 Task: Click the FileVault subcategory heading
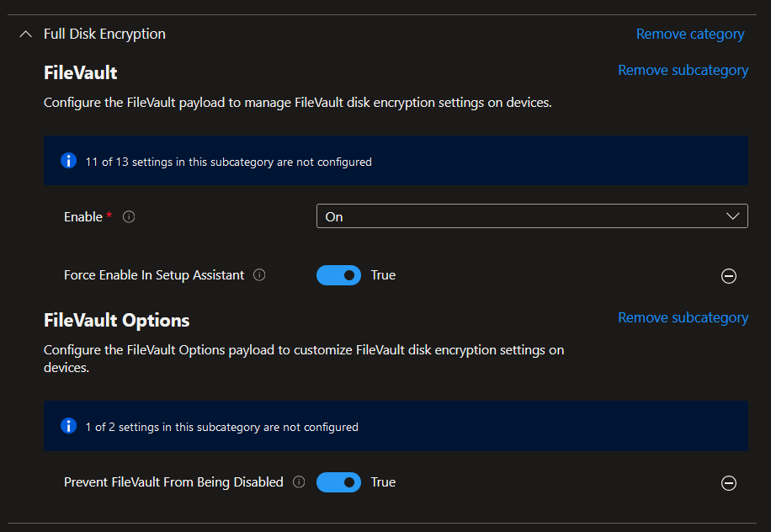point(80,73)
